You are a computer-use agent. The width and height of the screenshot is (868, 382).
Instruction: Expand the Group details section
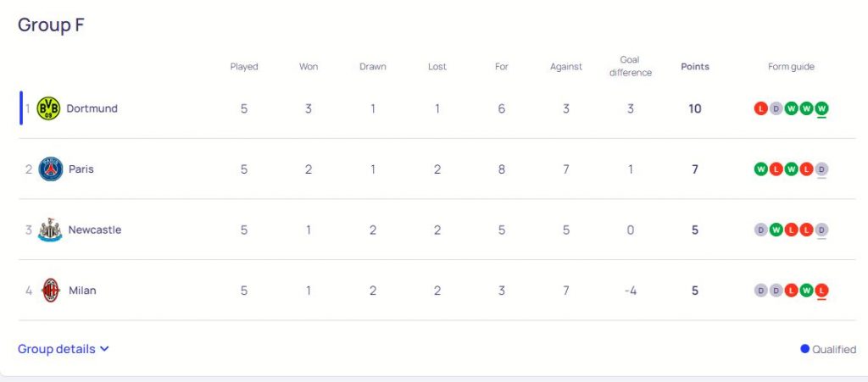click(57, 349)
